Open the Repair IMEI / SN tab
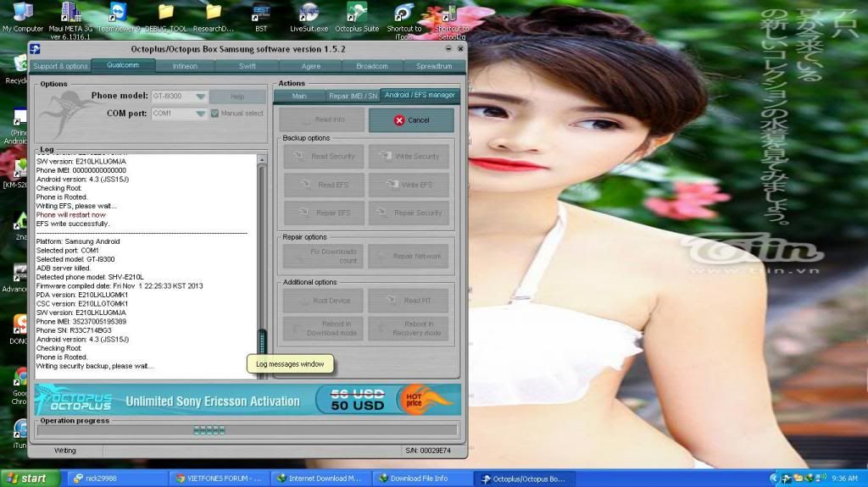The width and height of the screenshot is (868, 487). pyautogui.click(x=353, y=97)
